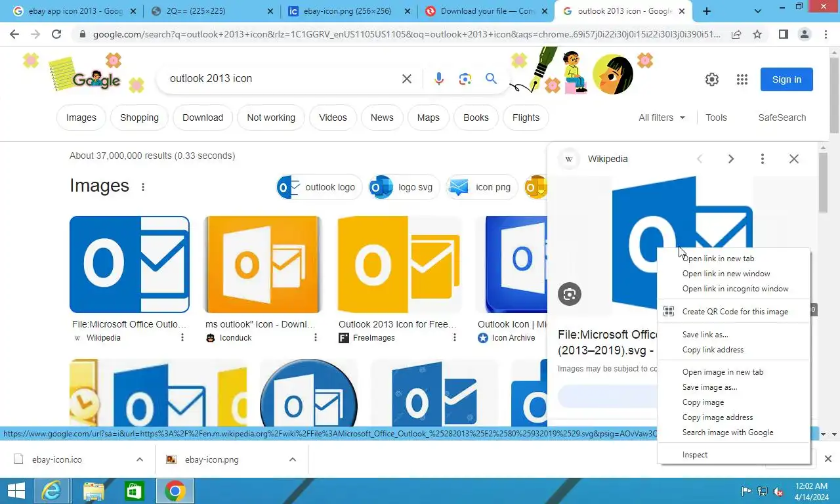Click Lens icon on preview image

pos(570,294)
